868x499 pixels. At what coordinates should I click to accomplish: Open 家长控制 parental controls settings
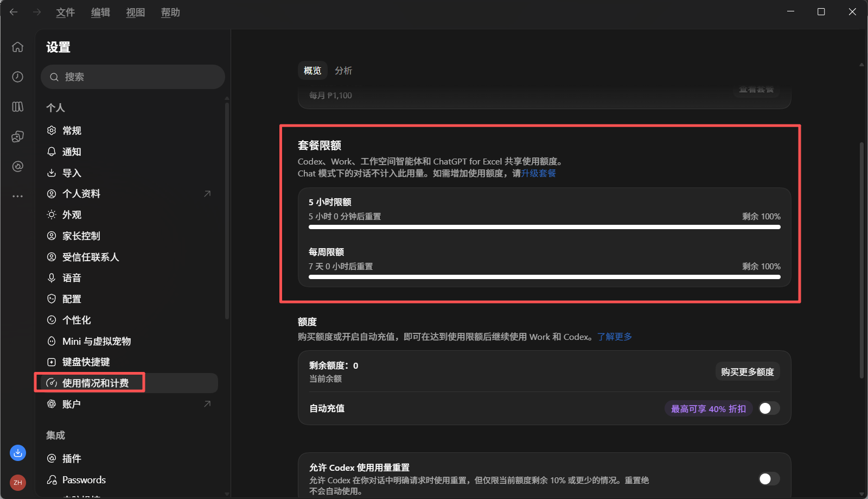coord(129,236)
